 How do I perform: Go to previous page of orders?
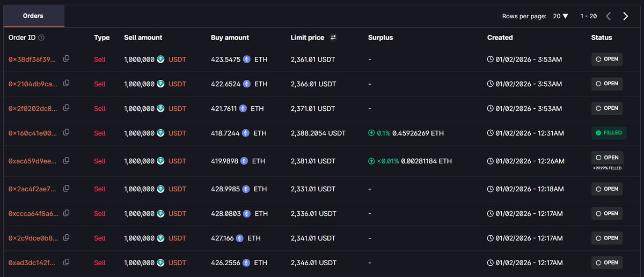[608, 16]
